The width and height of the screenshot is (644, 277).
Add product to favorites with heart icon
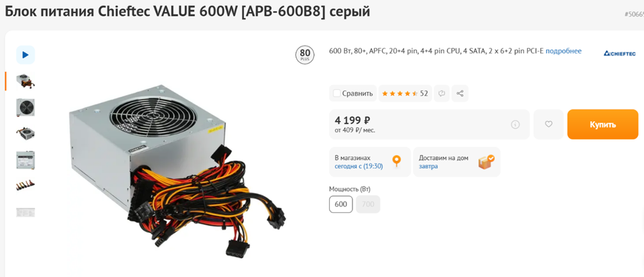(548, 124)
